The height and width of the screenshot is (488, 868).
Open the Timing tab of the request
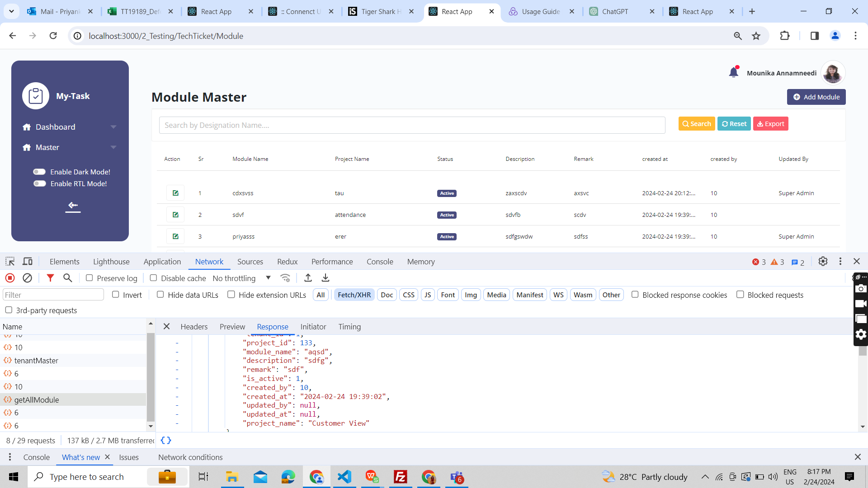[x=349, y=326]
